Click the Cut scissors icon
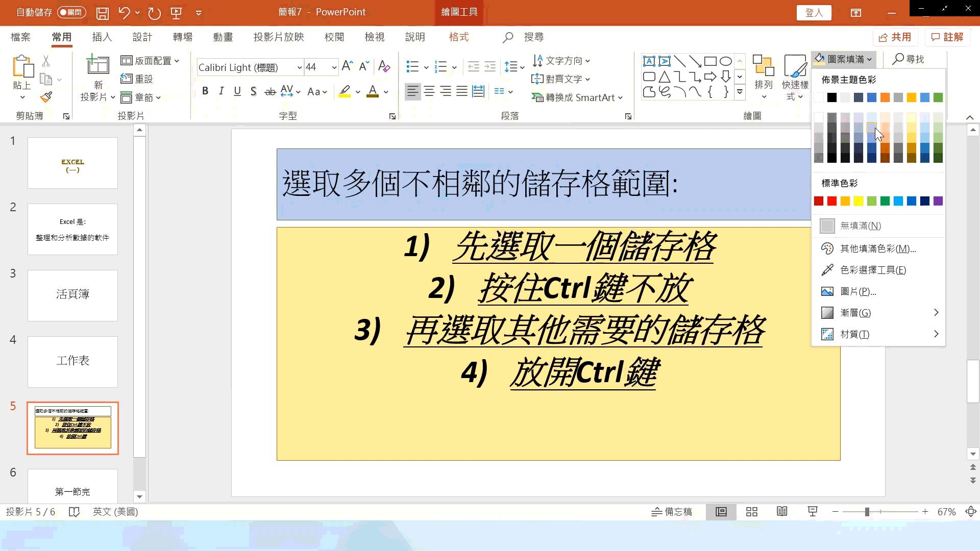Image resolution: width=980 pixels, height=551 pixels. 46,61
